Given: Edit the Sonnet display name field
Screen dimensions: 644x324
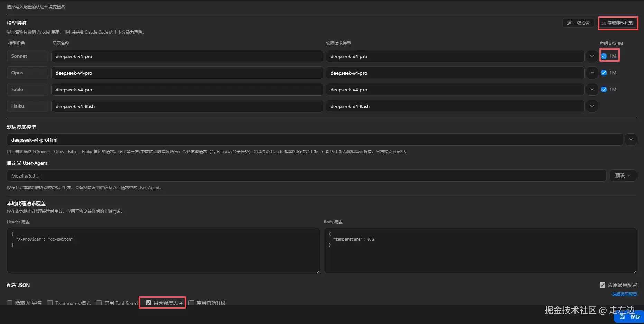Looking at the screenshot, I should 187,56.
